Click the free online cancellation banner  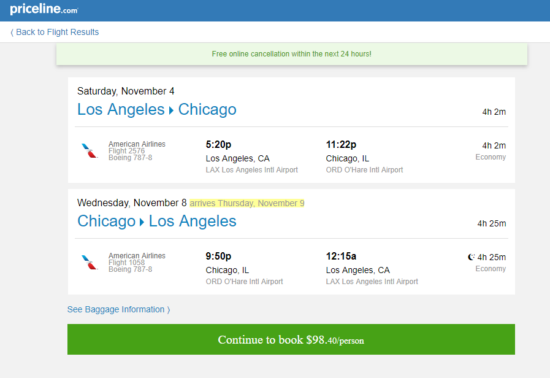(291, 54)
